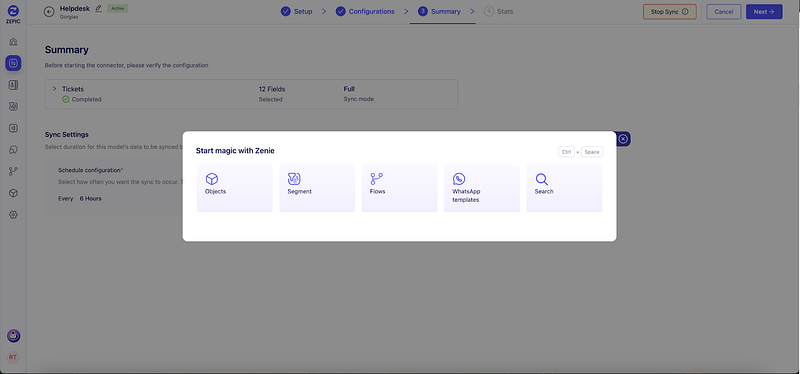This screenshot has height=374, width=800.
Task: Open the Objects card in Zenie
Action: click(x=235, y=188)
